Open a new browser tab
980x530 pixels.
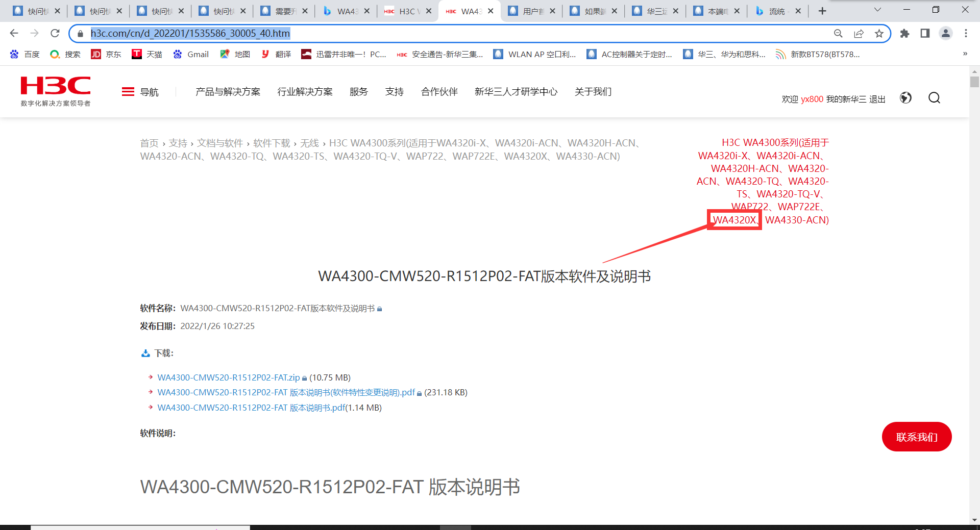tap(822, 11)
